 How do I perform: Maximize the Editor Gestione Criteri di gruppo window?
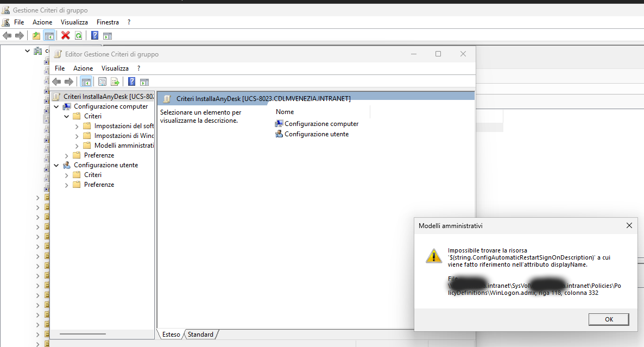pos(438,54)
